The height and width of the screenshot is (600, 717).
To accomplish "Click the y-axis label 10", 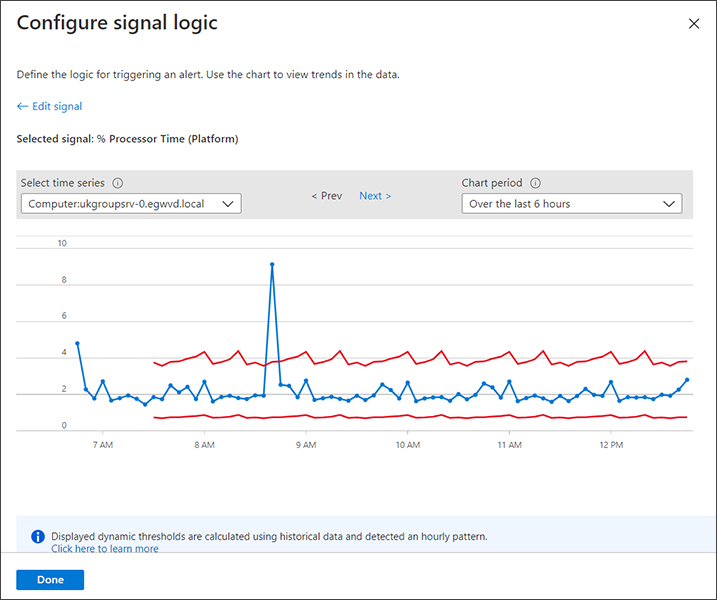I will [62, 243].
